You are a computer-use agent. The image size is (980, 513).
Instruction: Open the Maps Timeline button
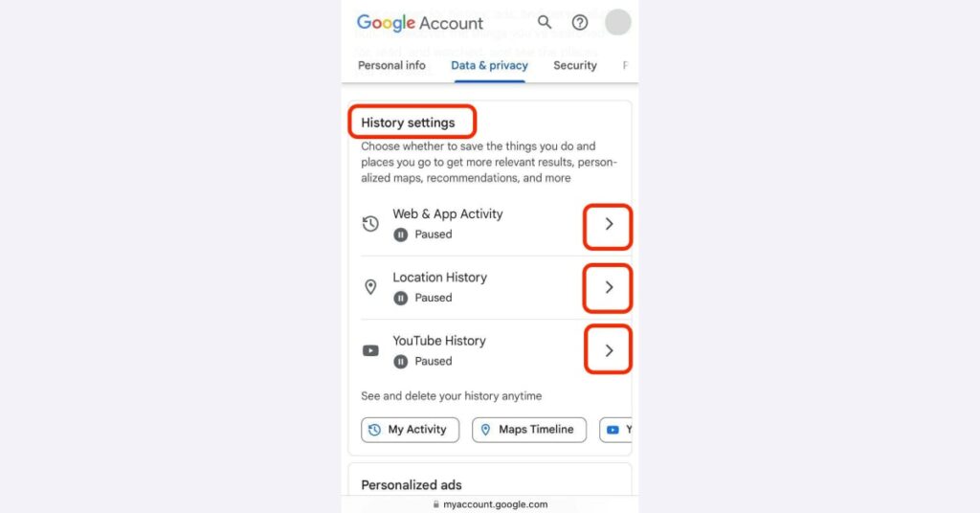click(528, 430)
